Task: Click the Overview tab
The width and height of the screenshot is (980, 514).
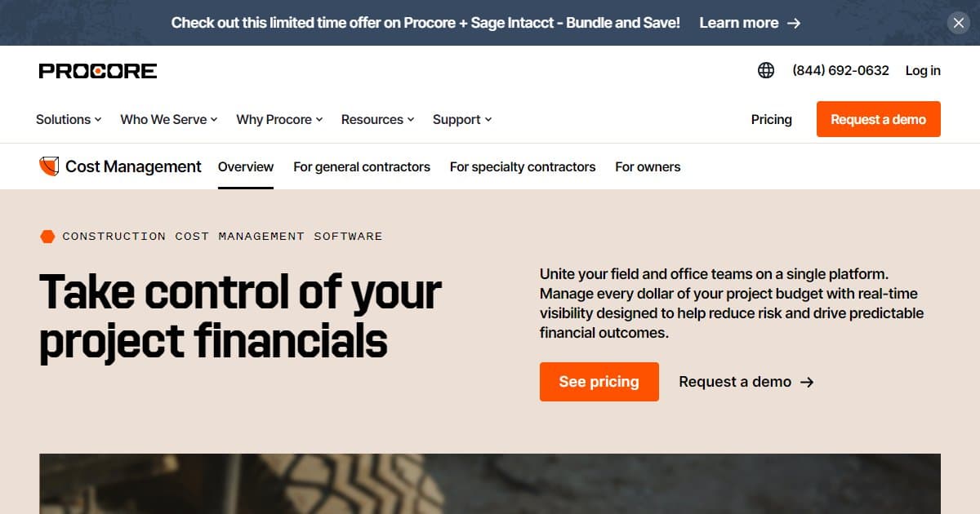Action: point(245,166)
